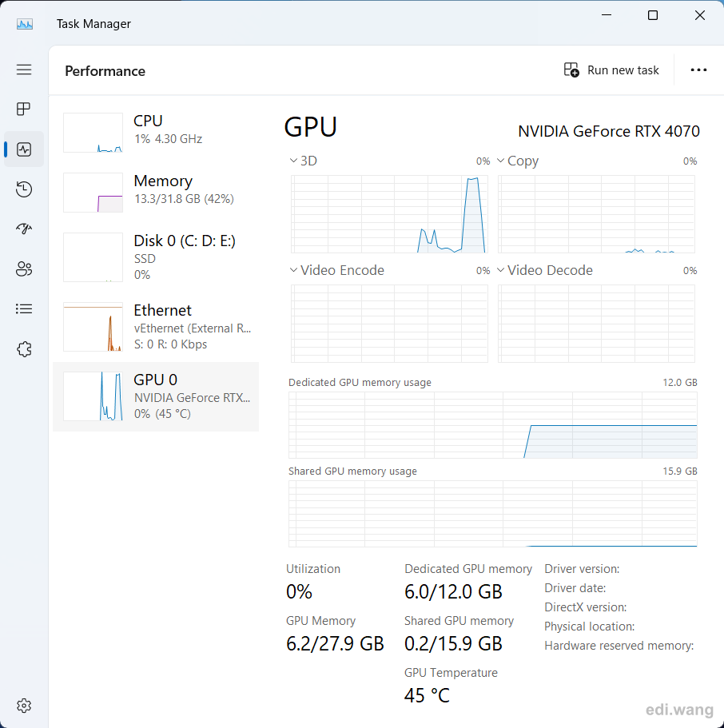Open the three-dot more options menu
724x728 pixels.
coord(698,70)
